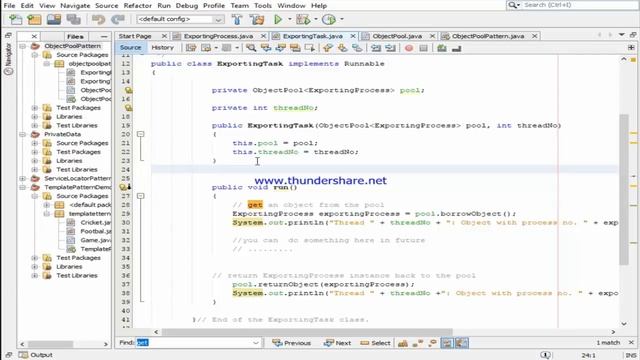The height and width of the screenshot is (360, 640).
Task: Collapse the PrivateData project node
Action: point(23,134)
